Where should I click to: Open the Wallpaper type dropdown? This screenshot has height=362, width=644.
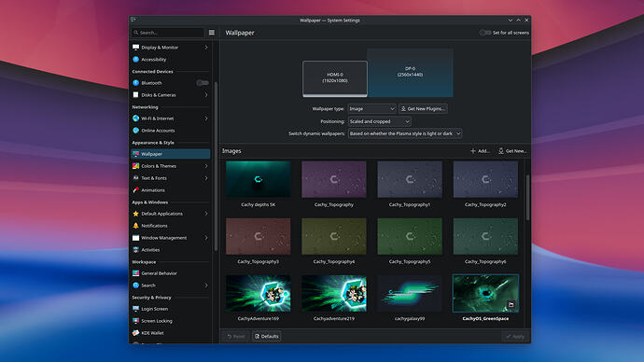[371, 109]
